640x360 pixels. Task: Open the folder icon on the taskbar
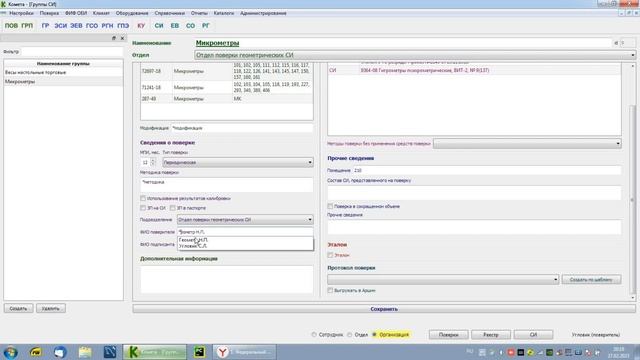(x=85, y=352)
